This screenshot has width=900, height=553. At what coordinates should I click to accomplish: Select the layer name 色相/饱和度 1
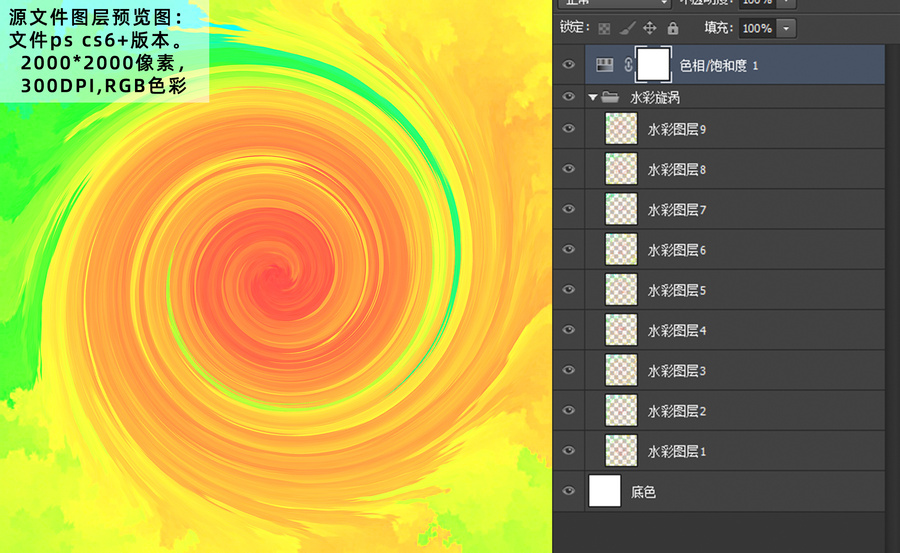(719, 65)
